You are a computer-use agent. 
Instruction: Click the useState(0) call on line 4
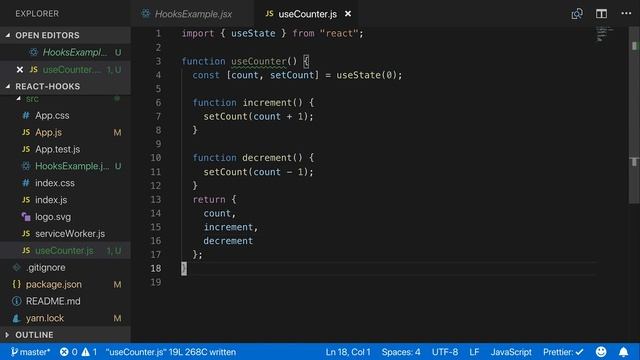point(366,75)
